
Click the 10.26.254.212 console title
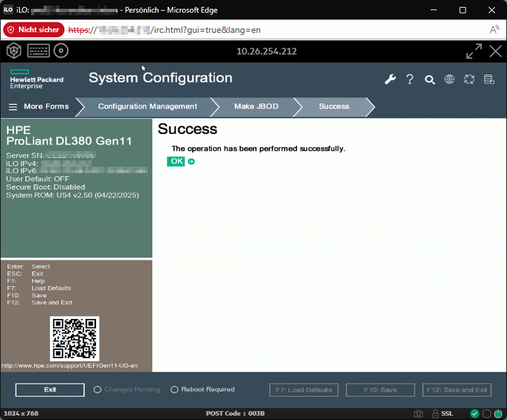[x=266, y=51]
